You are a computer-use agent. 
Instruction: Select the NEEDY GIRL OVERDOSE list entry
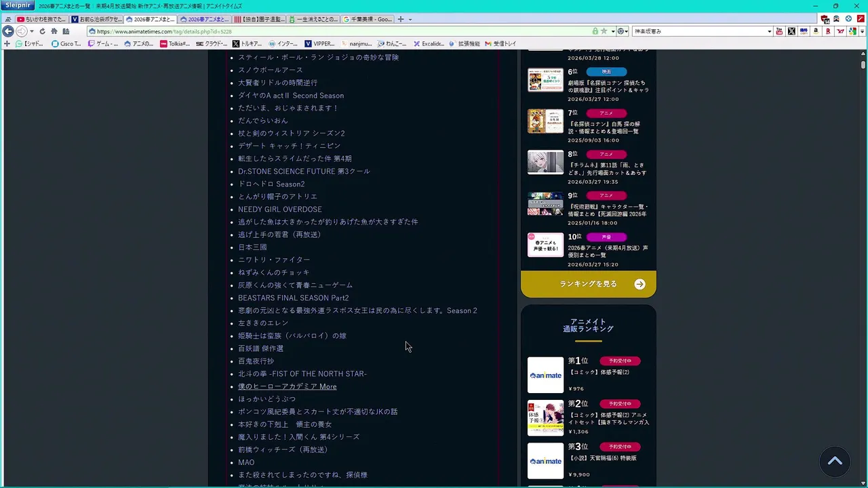pyautogui.click(x=280, y=209)
